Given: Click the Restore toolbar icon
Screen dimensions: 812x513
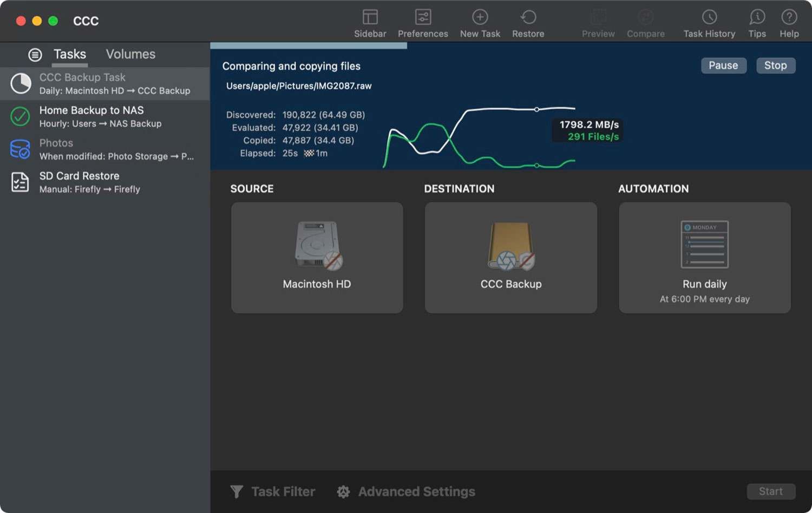Looking at the screenshot, I should [x=528, y=18].
